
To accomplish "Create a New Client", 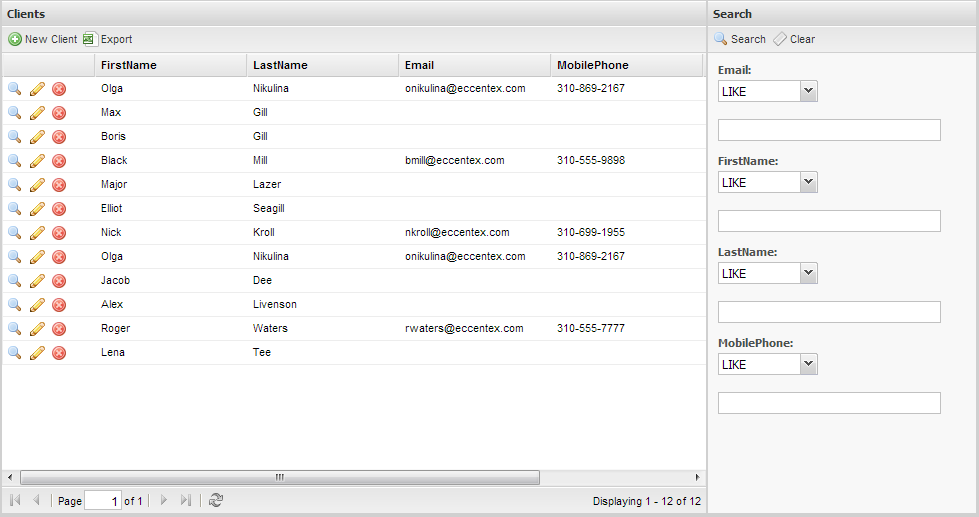I will (42, 39).
